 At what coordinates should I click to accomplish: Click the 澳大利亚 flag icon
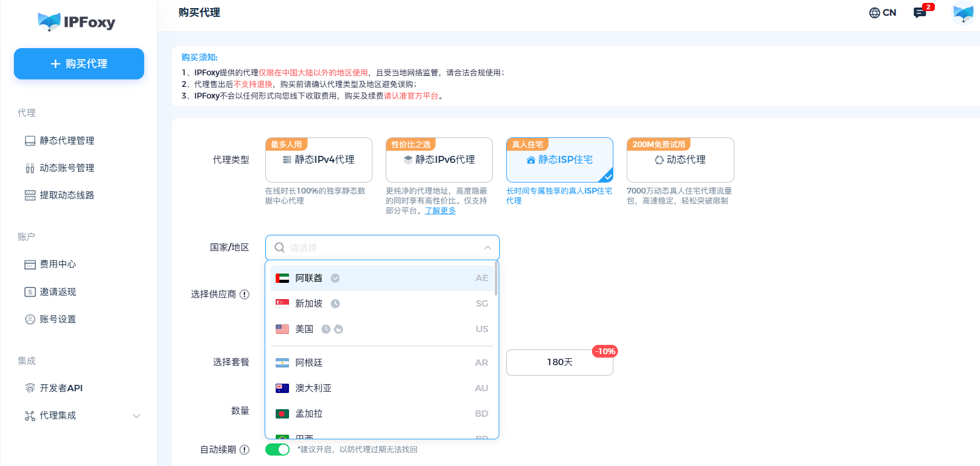tap(282, 388)
